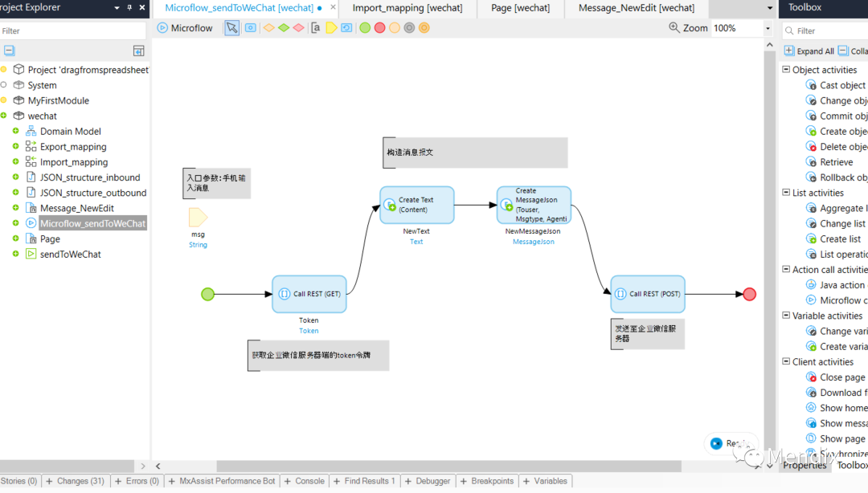The width and height of the screenshot is (868, 493).
Task: Select the Call REST (POST) activity
Action: click(x=648, y=294)
